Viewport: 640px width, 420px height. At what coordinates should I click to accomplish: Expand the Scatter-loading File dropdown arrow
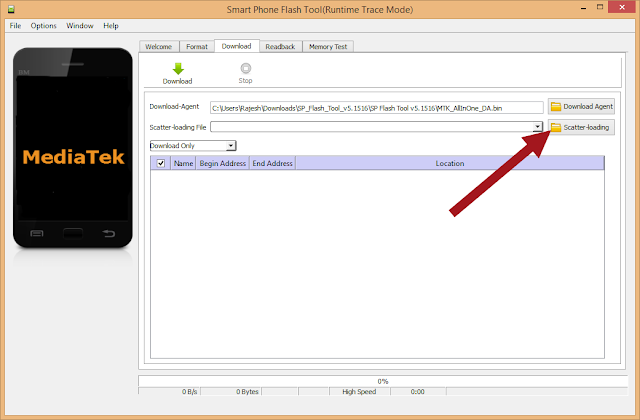(x=538, y=127)
